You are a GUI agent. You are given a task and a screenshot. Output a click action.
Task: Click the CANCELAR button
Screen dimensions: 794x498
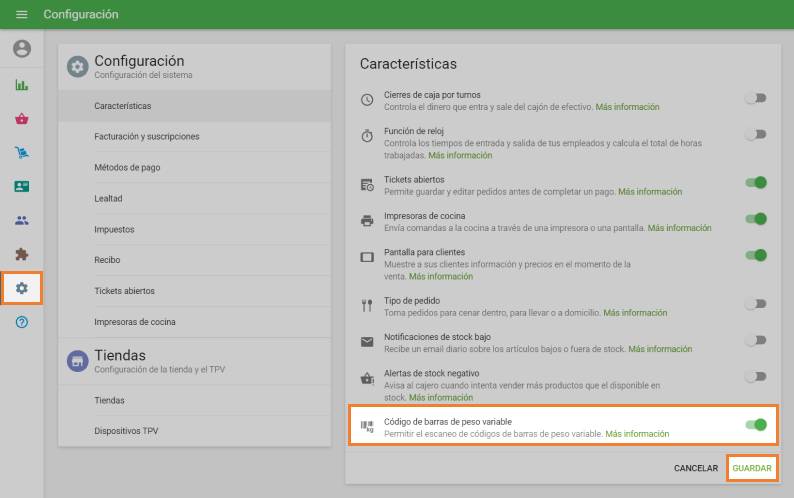point(696,468)
